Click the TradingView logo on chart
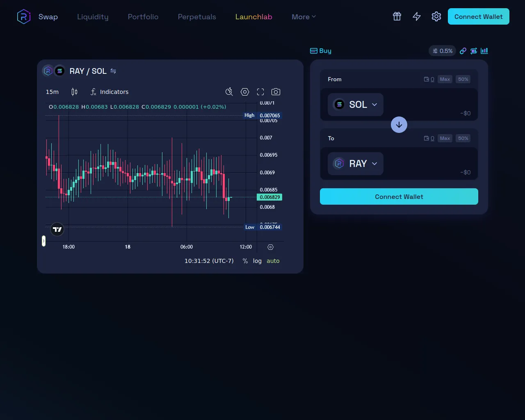The width and height of the screenshot is (525, 420). pos(57,229)
